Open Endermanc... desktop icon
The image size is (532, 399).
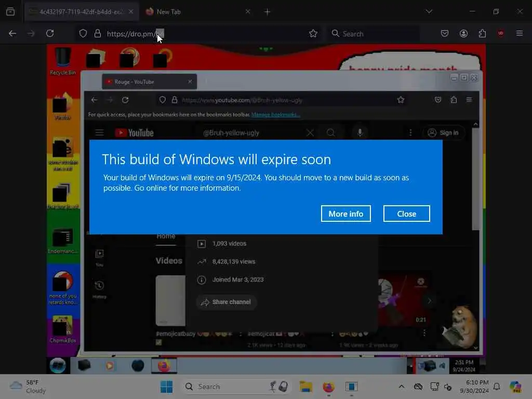[63, 241]
